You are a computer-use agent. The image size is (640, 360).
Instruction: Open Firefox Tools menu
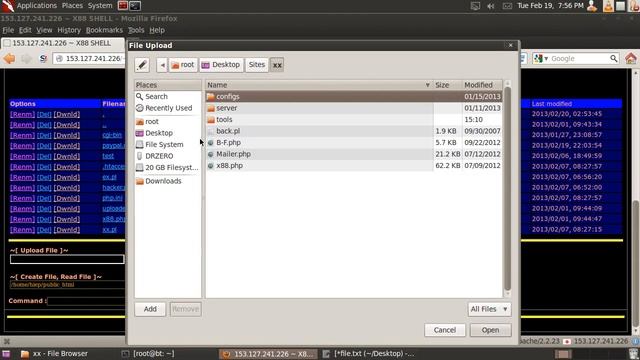[x=136, y=30]
